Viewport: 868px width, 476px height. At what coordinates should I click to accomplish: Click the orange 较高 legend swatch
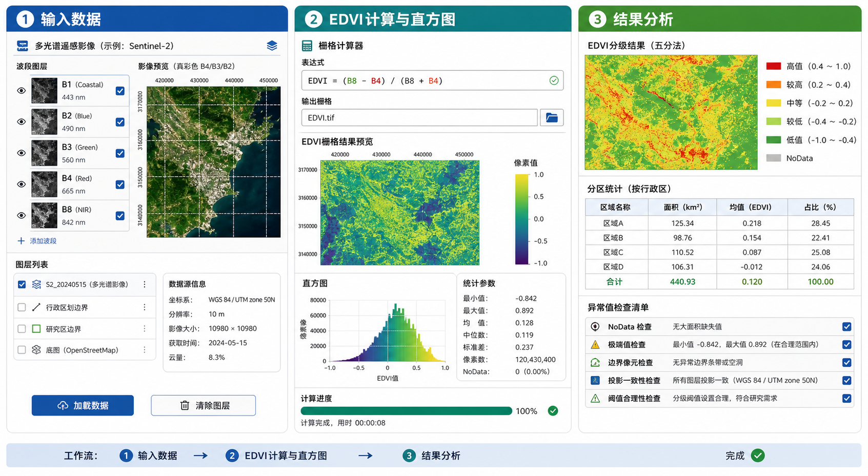(774, 85)
